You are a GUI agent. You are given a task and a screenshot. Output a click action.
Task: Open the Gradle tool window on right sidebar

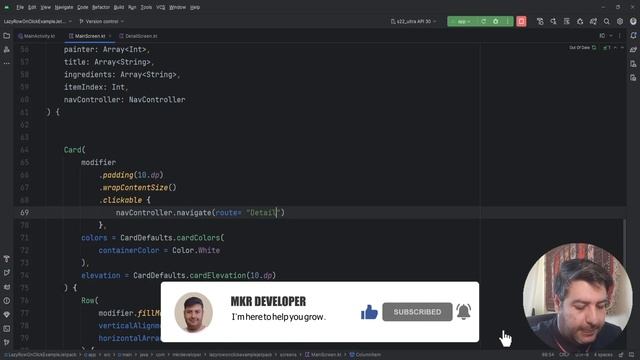(x=633, y=49)
